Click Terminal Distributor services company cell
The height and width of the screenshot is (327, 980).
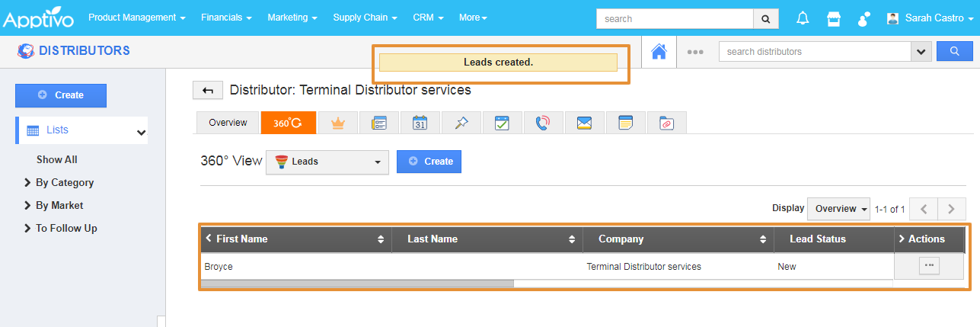coord(643,267)
